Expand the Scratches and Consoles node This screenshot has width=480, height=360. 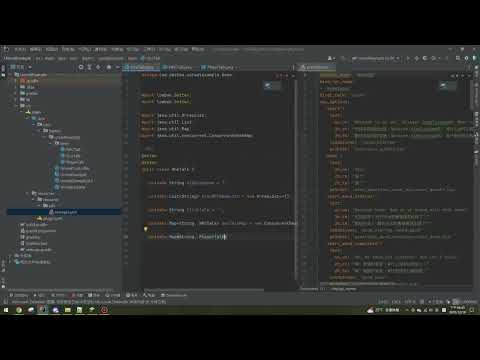(x=11, y=262)
